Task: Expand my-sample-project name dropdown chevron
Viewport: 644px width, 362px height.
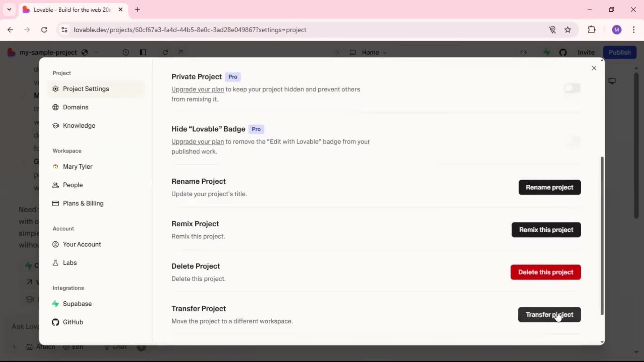Action: (x=96, y=53)
